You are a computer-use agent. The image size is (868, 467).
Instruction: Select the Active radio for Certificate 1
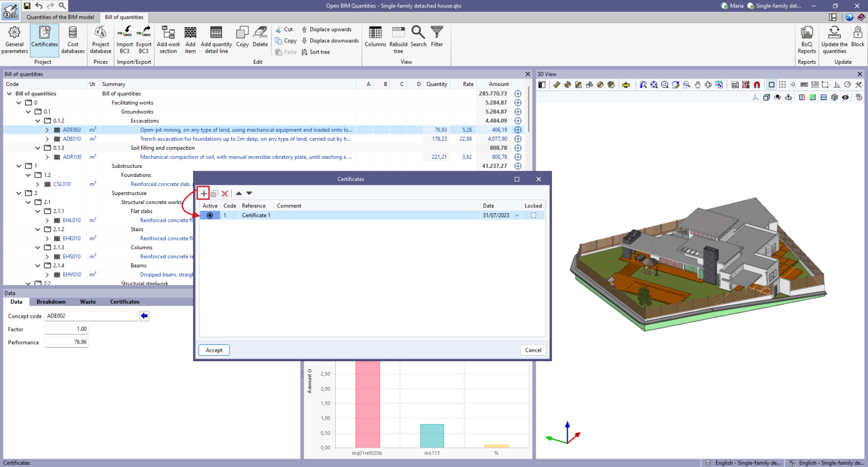click(x=210, y=215)
